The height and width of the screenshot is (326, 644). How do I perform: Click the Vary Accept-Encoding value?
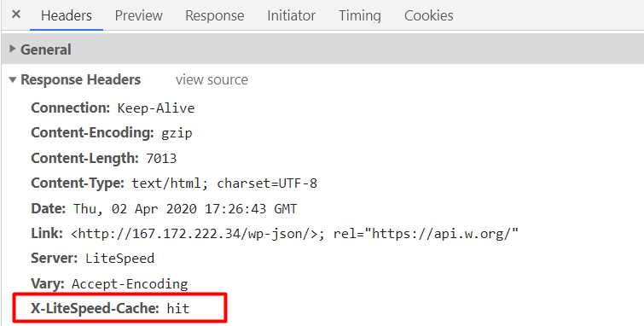click(x=130, y=283)
